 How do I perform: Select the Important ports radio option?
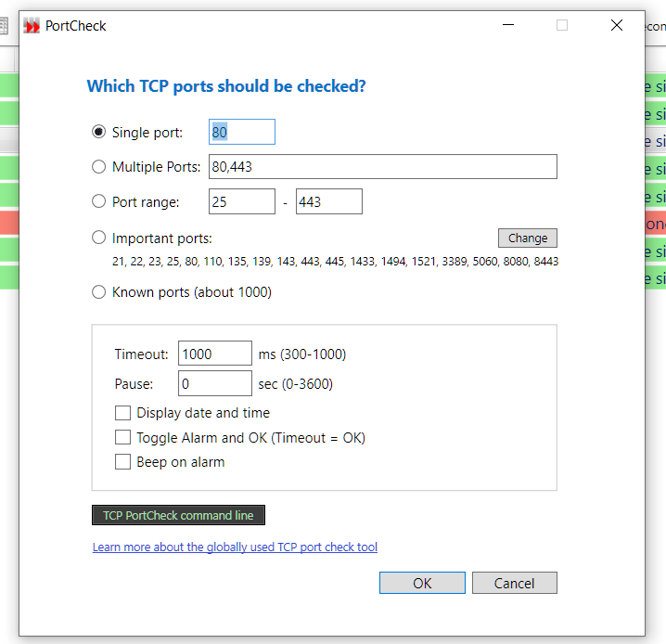[x=98, y=238]
